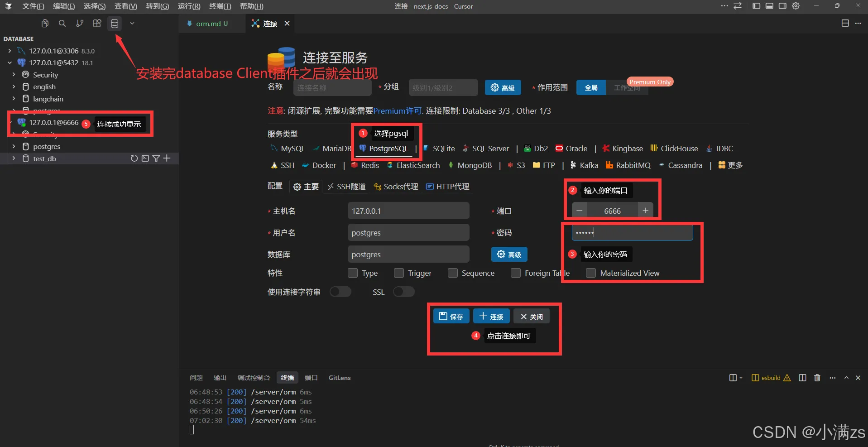Toggle primary sidebar layout icon
Image resolution: width=868 pixels, height=447 pixels.
click(756, 6)
